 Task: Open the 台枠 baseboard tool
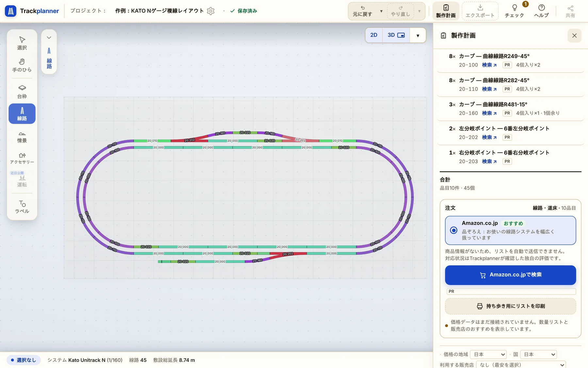point(22,92)
